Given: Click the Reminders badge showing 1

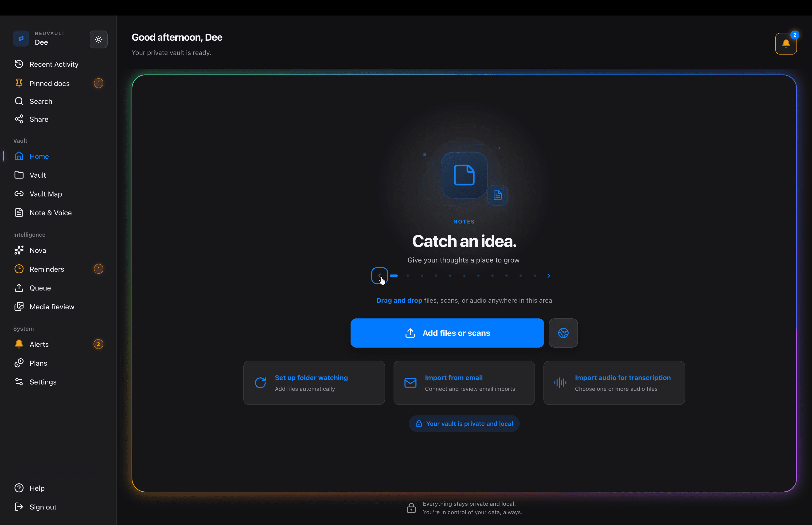Looking at the screenshot, I should 98,269.
